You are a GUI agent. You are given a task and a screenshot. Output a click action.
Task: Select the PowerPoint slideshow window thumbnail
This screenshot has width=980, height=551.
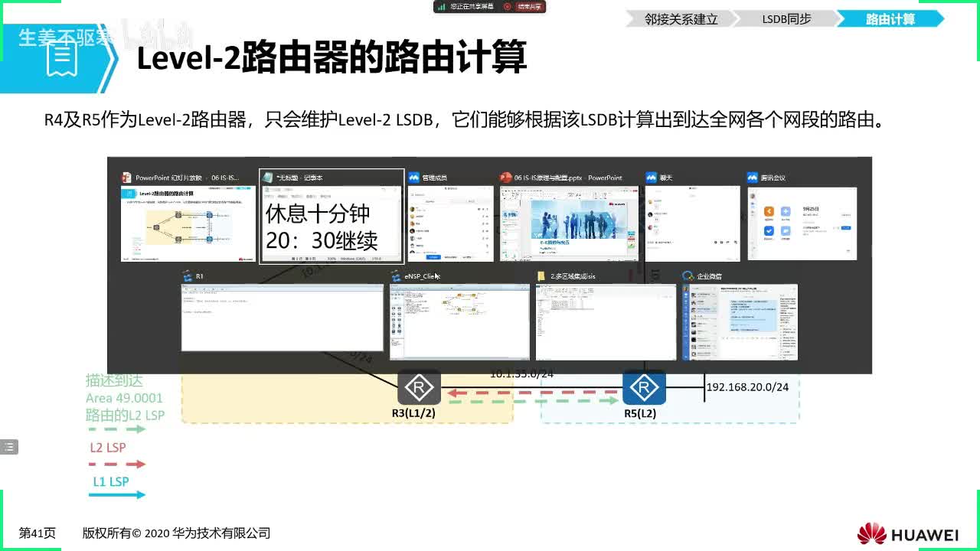[188, 223]
